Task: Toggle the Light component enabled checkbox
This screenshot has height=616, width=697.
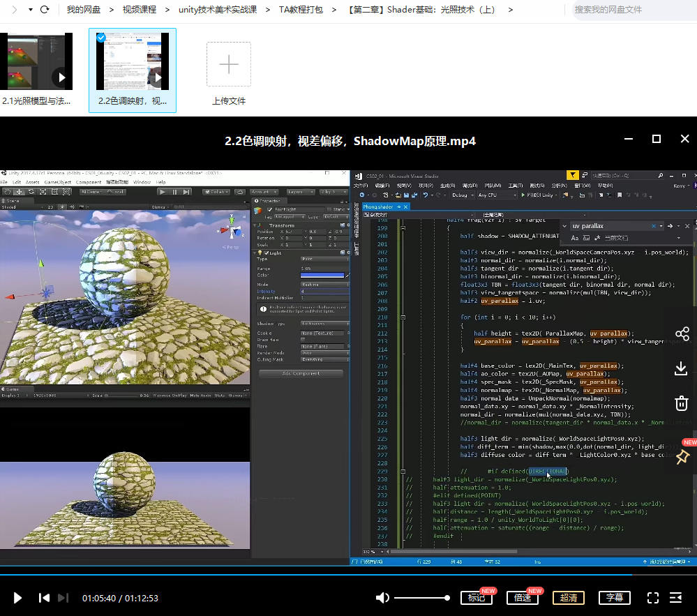Action: 267,253
